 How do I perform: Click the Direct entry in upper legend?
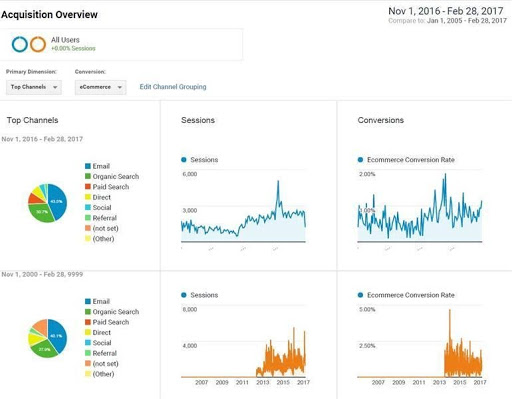[x=101, y=197]
